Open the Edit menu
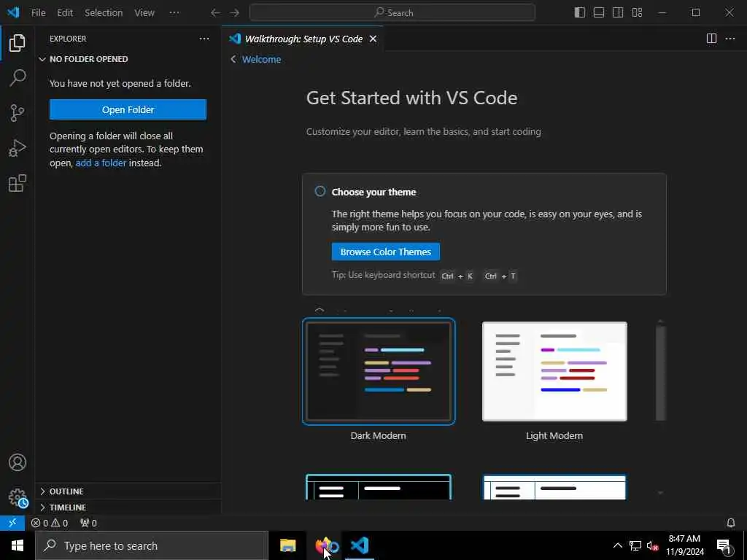The height and width of the screenshot is (560, 747). (x=65, y=13)
